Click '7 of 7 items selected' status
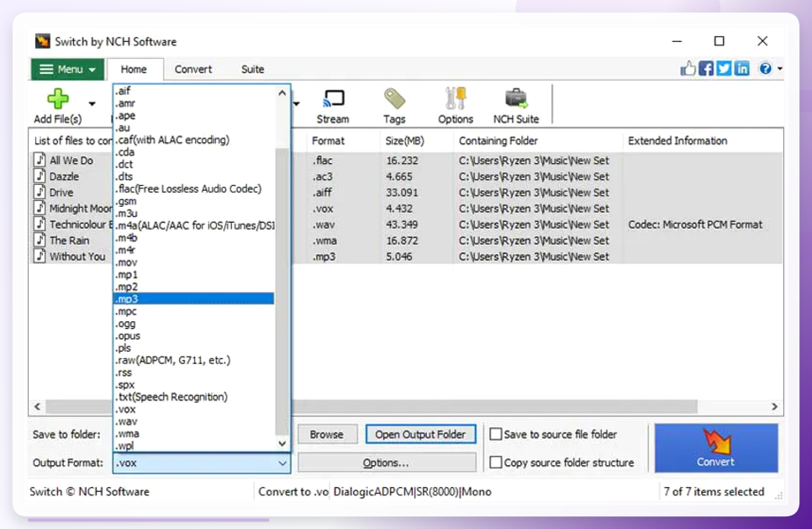 714,492
